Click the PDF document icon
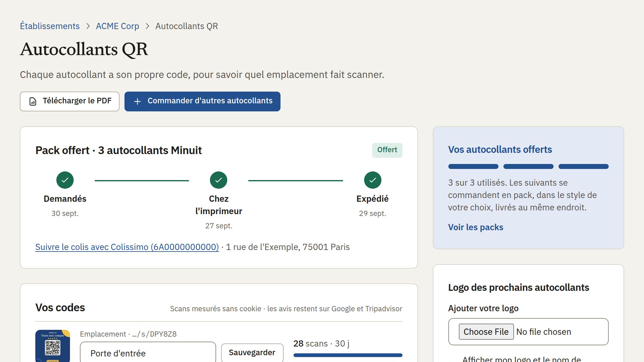Screen dimensions: 644x362 point(33,101)
